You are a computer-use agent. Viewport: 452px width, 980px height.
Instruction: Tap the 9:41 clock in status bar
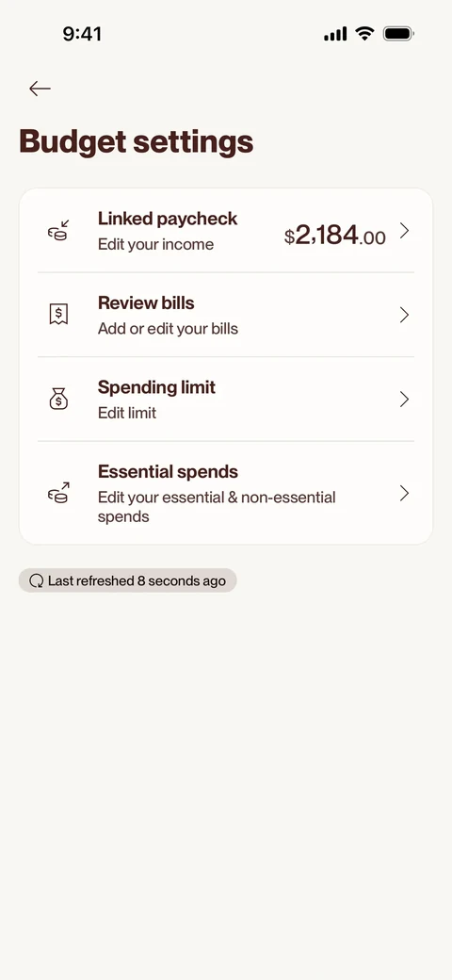click(82, 33)
